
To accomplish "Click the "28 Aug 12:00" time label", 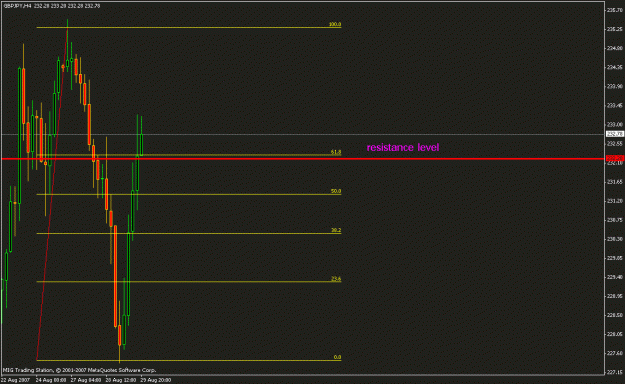I will tap(121, 380).
